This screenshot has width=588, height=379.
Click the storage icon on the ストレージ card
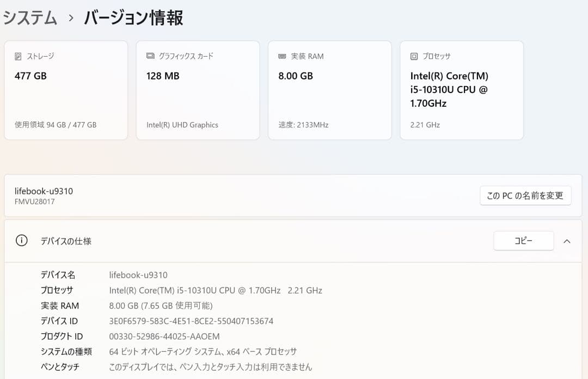tap(17, 56)
